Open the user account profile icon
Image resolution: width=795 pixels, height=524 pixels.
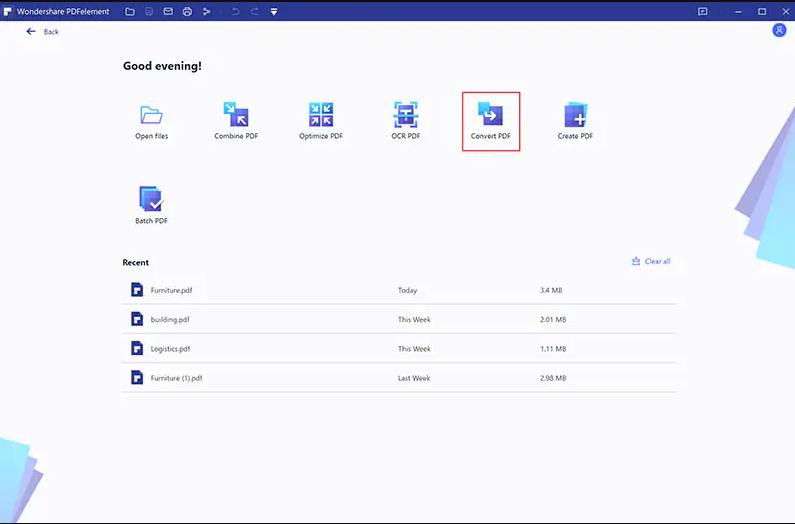[779, 30]
